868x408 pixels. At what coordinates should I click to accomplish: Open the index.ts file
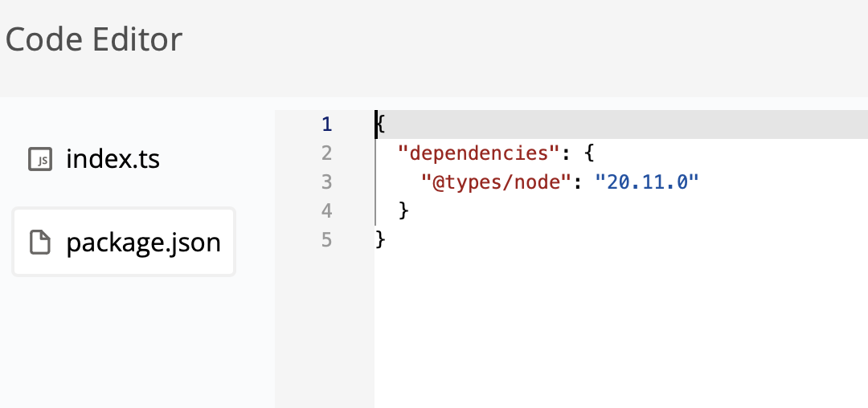pos(113,159)
